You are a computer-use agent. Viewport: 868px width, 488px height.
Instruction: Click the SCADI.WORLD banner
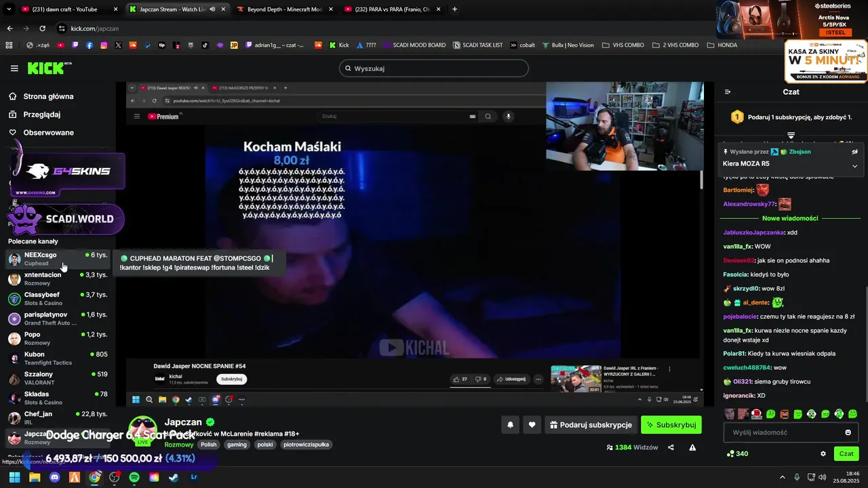pyautogui.click(x=66, y=219)
